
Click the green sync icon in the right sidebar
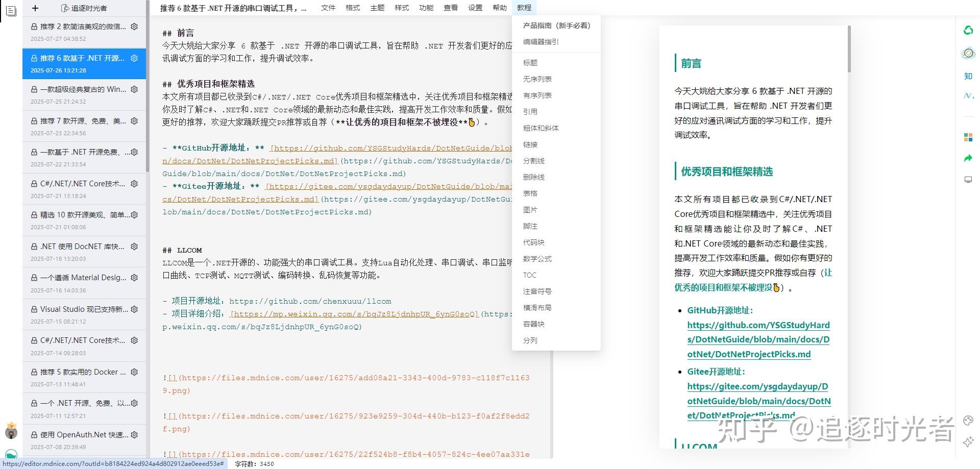pos(968,31)
